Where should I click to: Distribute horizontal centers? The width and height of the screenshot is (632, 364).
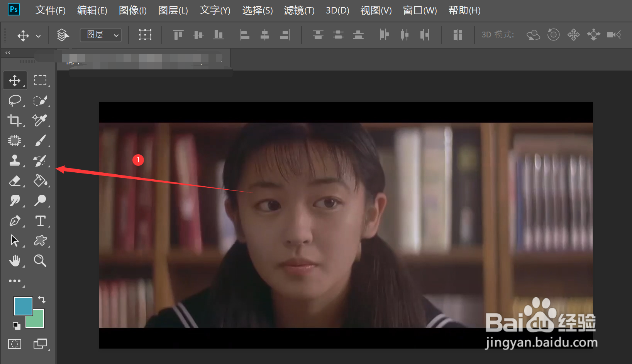[x=404, y=35]
